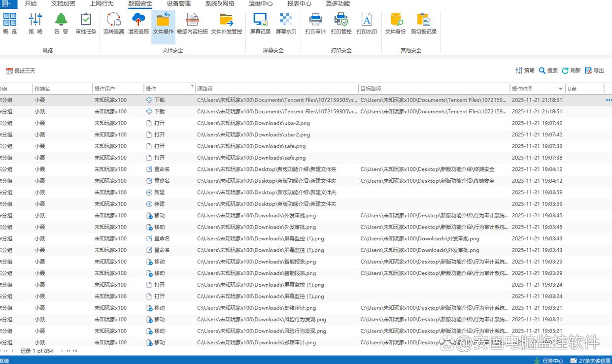
Task: Open 审批任务 approval tasks
Action: [86, 23]
